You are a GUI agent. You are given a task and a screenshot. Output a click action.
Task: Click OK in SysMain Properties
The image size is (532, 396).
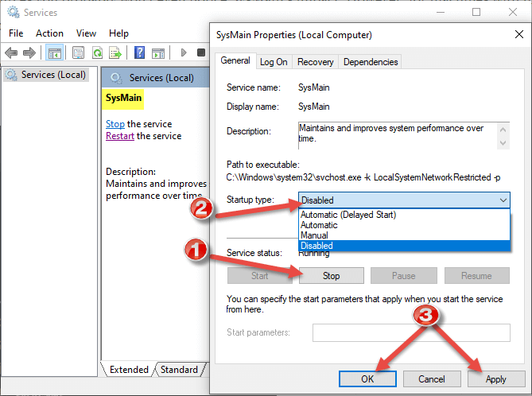point(367,379)
